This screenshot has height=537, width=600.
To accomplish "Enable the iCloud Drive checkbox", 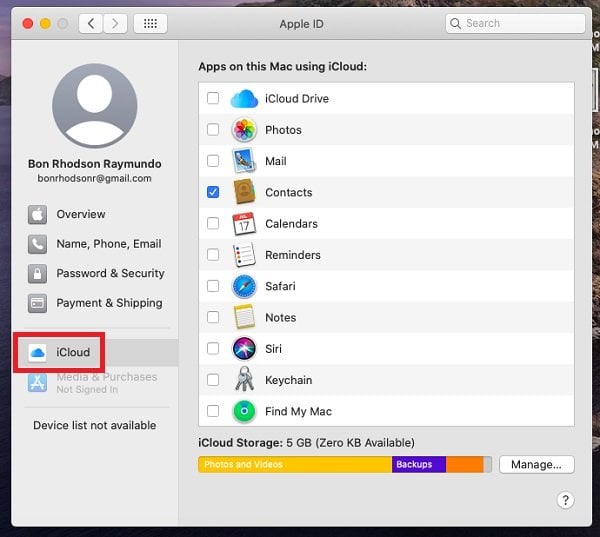I will pos(213,98).
